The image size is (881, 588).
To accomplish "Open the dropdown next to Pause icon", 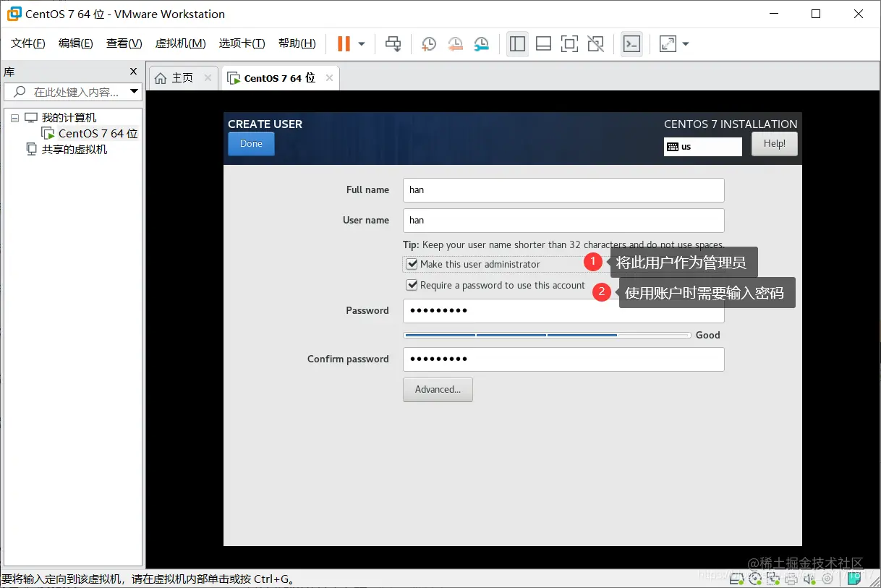I will 362,44.
